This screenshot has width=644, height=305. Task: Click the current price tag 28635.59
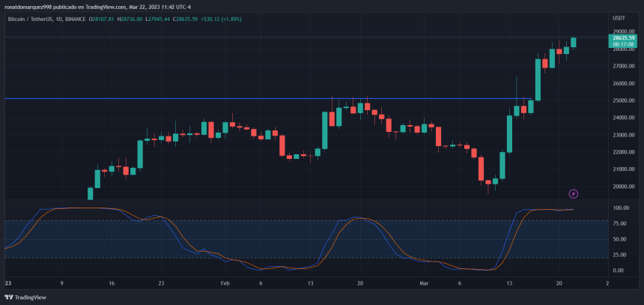[x=623, y=37]
